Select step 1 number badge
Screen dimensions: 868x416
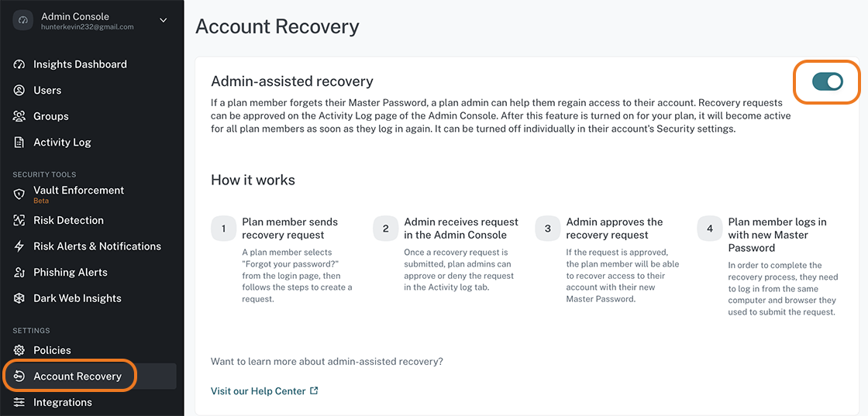[x=224, y=229]
